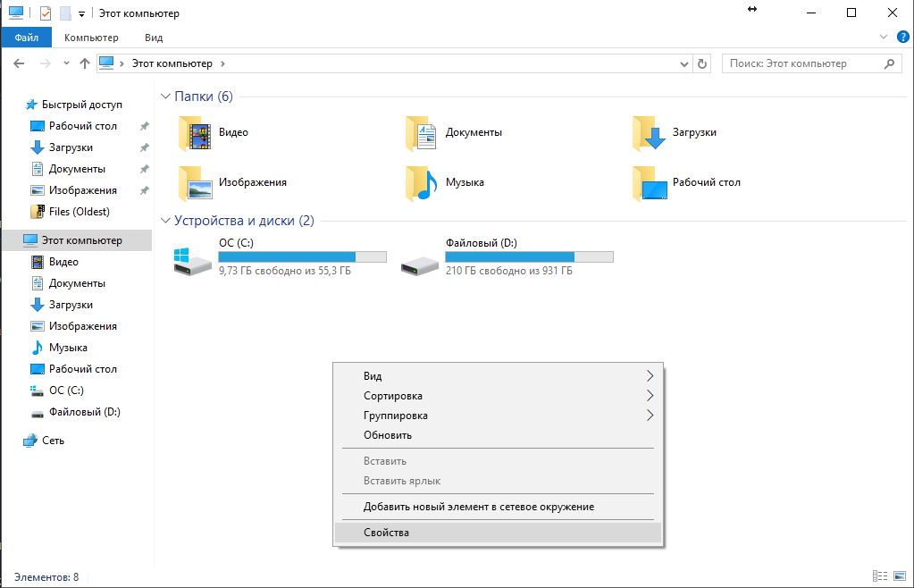The width and height of the screenshot is (914, 588).
Task: Open the Вид ribbon tab
Action: (154, 38)
